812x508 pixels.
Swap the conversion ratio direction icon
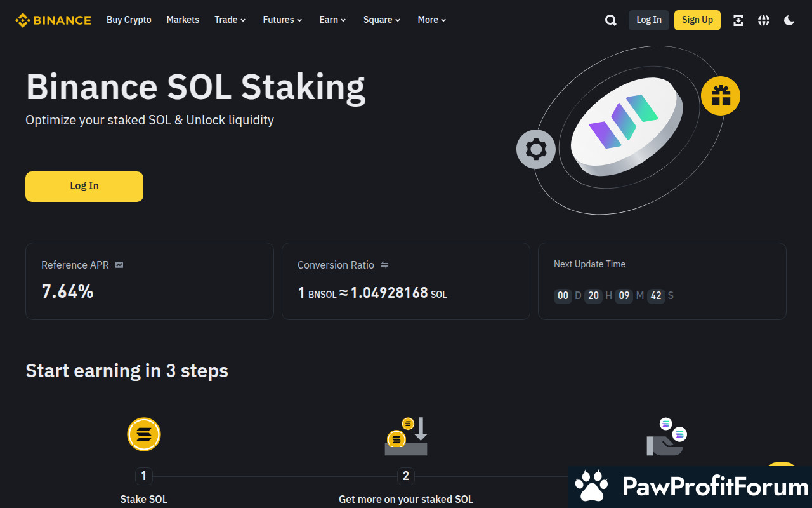(x=384, y=265)
